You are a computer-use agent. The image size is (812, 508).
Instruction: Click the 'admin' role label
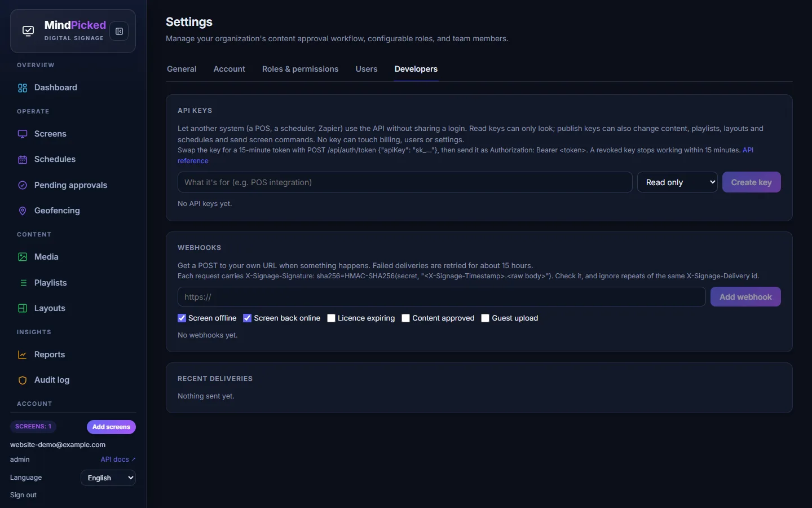click(20, 459)
